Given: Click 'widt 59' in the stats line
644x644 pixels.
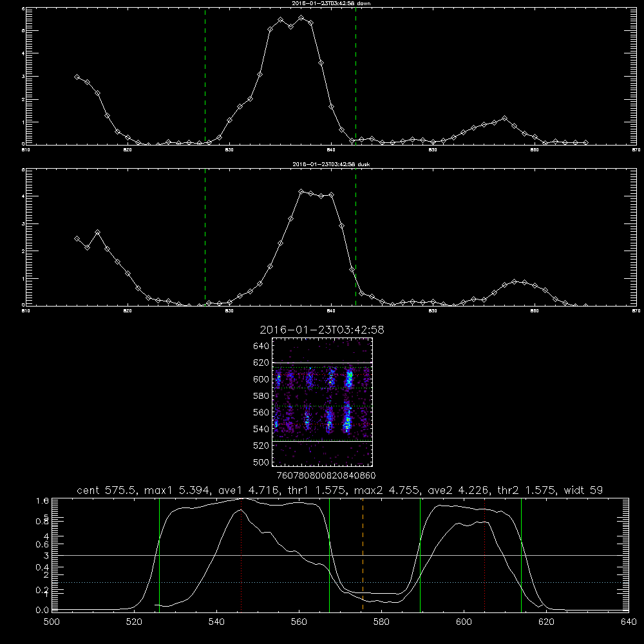Looking at the screenshot, I should pyautogui.click(x=583, y=490).
